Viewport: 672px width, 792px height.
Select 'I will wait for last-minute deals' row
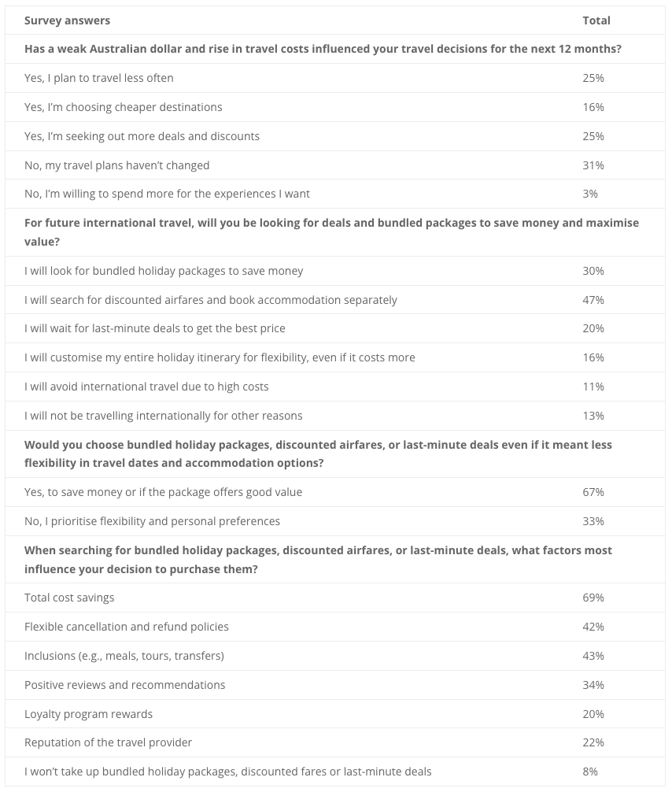pos(335,329)
